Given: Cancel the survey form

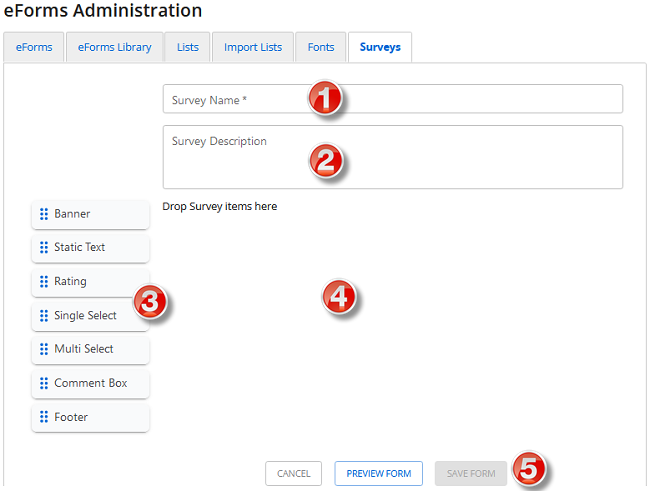Looking at the screenshot, I should (x=293, y=473).
